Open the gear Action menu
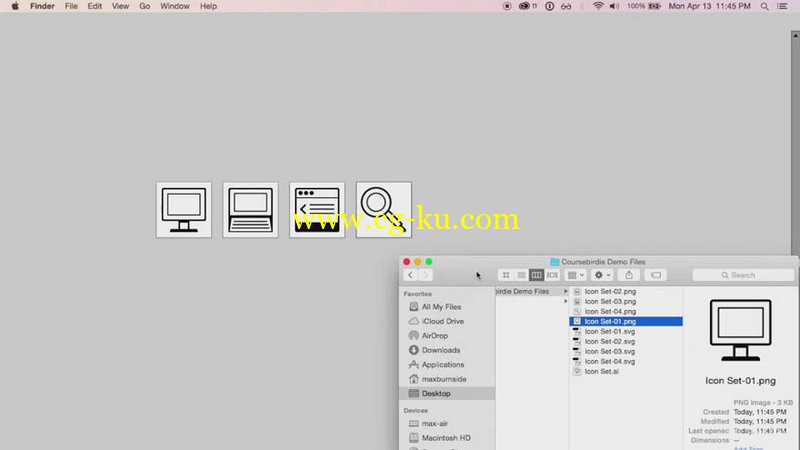Screen dimensions: 800x450 (x=602, y=275)
